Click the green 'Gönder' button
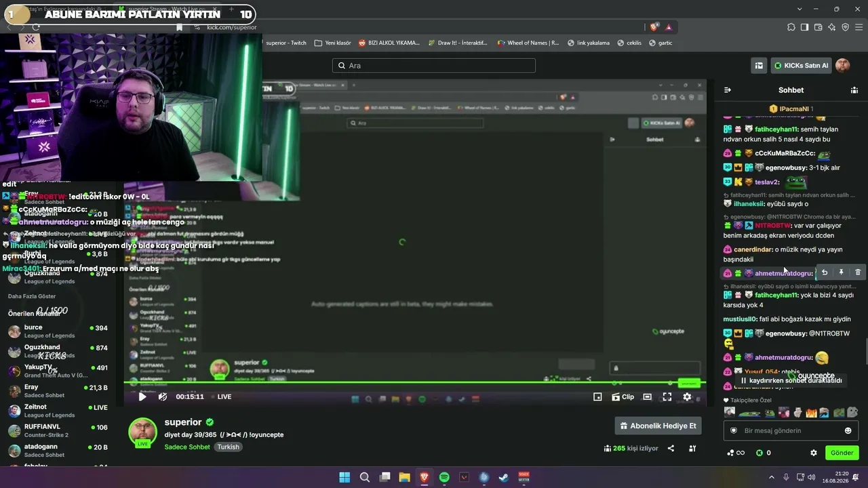 pyautogui.click(x=842, y=453)
